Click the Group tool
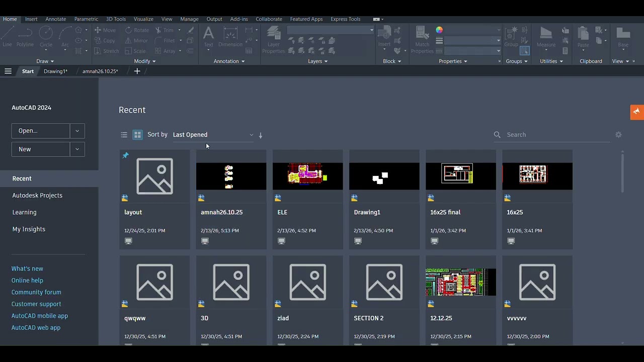644x362 pixels. click(511, 37)
